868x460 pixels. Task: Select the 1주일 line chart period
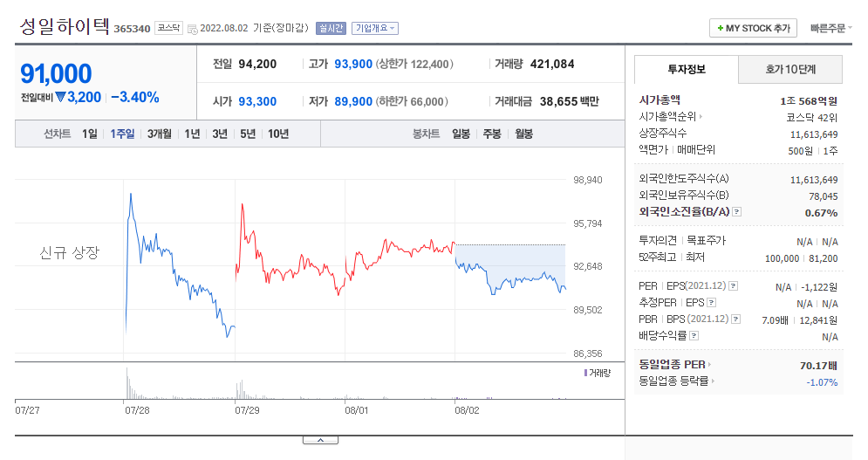click(122, 134)
